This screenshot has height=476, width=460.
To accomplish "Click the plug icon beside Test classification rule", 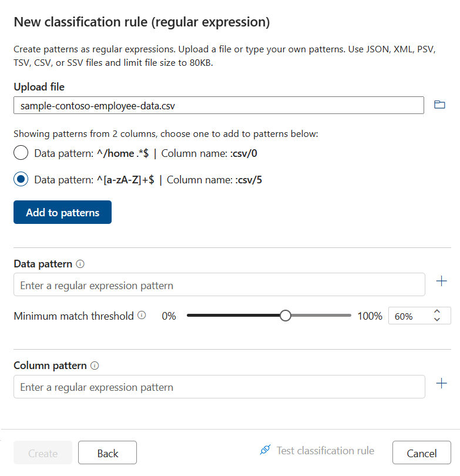I will [x=265, y=450].
